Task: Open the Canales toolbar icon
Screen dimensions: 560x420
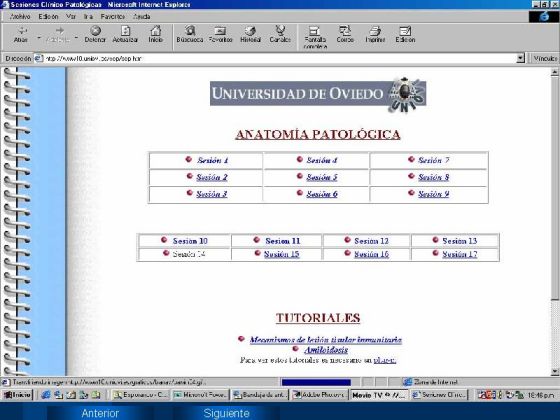Action: [x=280, y=31]
